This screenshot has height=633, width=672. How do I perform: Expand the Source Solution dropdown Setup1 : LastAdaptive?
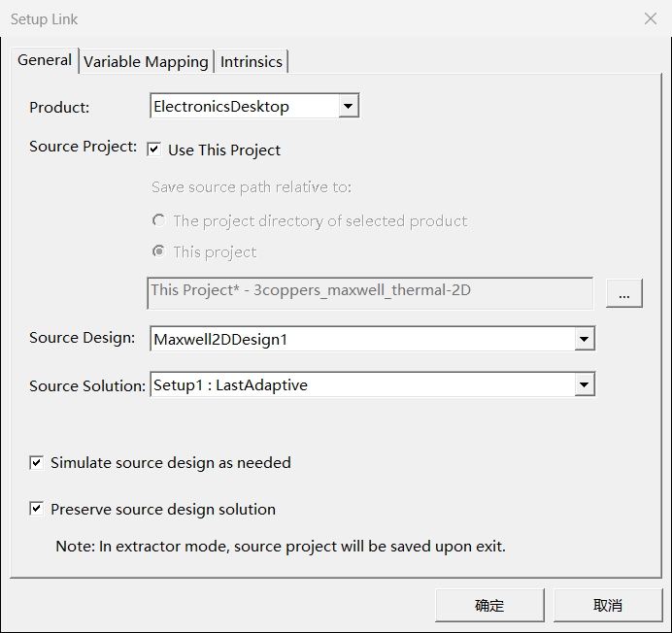tap(373, 384)
